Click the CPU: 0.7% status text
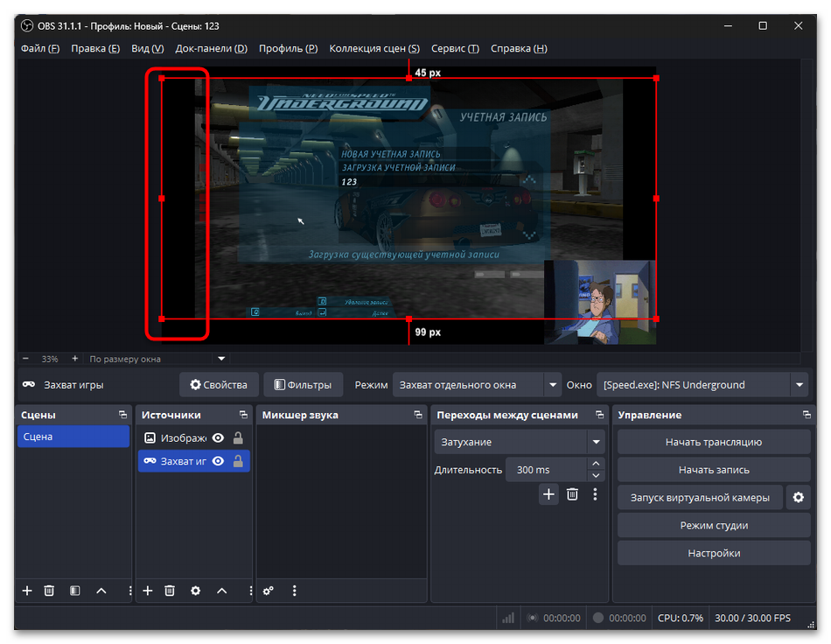 point(680,618)
